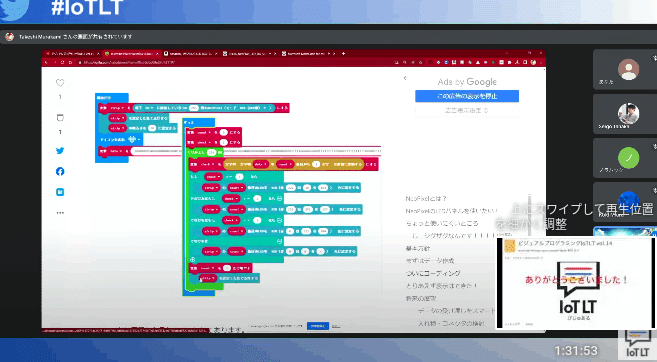Click the Ads by Google label
Image resolution: width=657 pixels, height=362 pixels.
pos(467,82)
